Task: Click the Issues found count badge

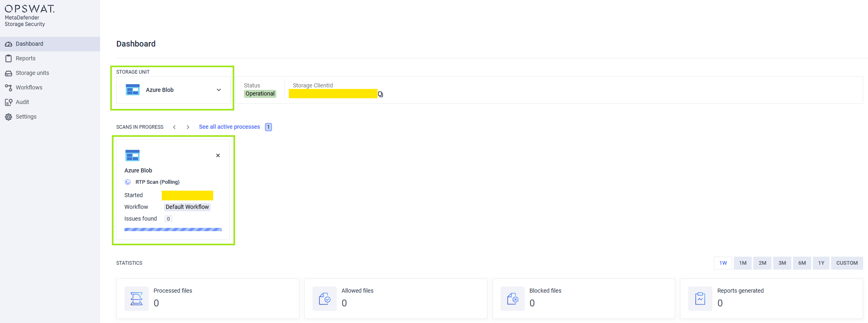Action: pyautogui.click(x=169, y=219)
